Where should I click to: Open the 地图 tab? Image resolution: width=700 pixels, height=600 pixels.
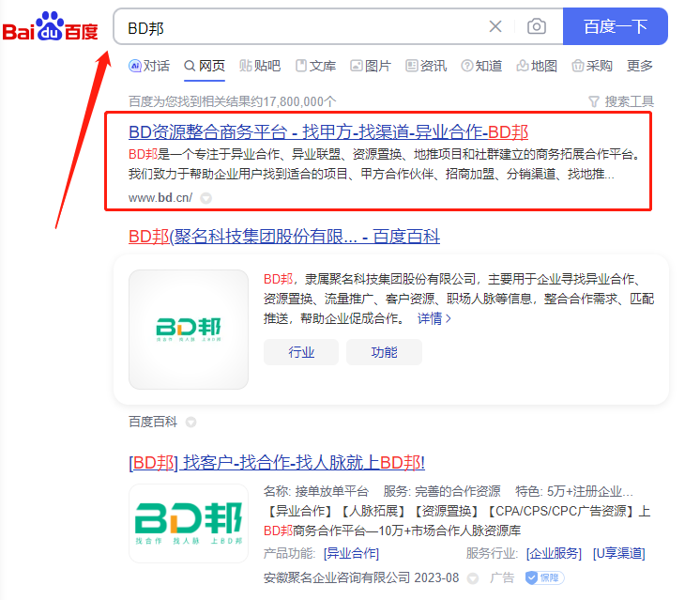point(537,66)
